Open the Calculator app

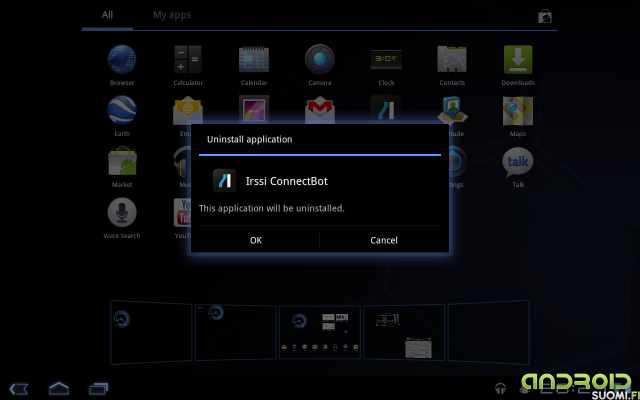click(188, 60)
